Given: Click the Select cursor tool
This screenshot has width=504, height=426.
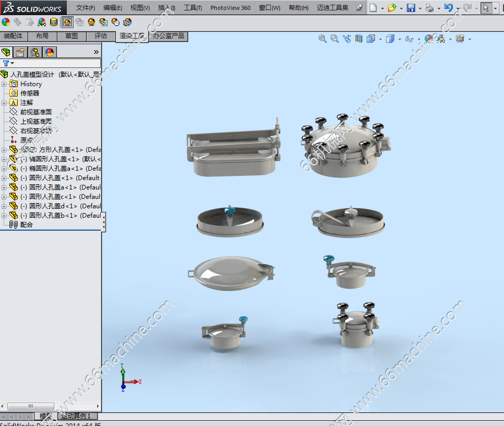Looking at the screenshot, I should 486,8.
